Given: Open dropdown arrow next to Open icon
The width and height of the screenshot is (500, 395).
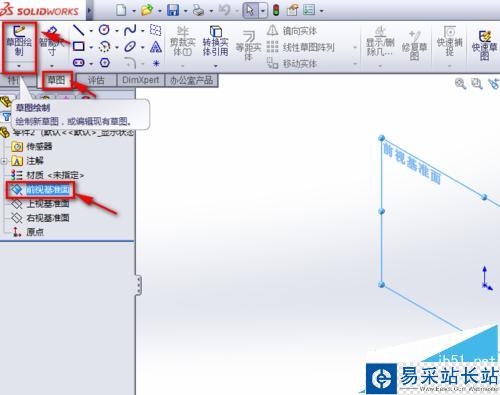Looking at the screenshot, I should coord(160,11).
